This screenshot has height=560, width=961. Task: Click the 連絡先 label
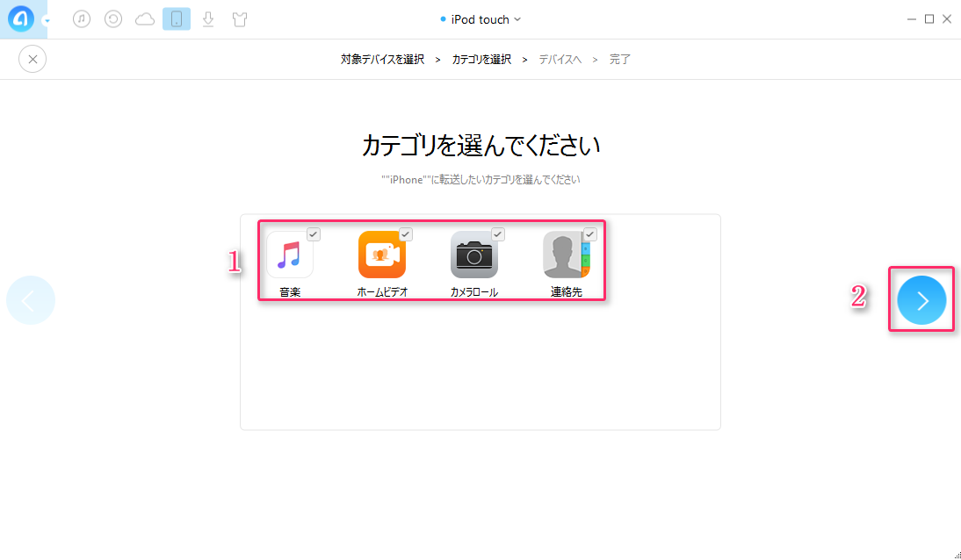[567, 292]
